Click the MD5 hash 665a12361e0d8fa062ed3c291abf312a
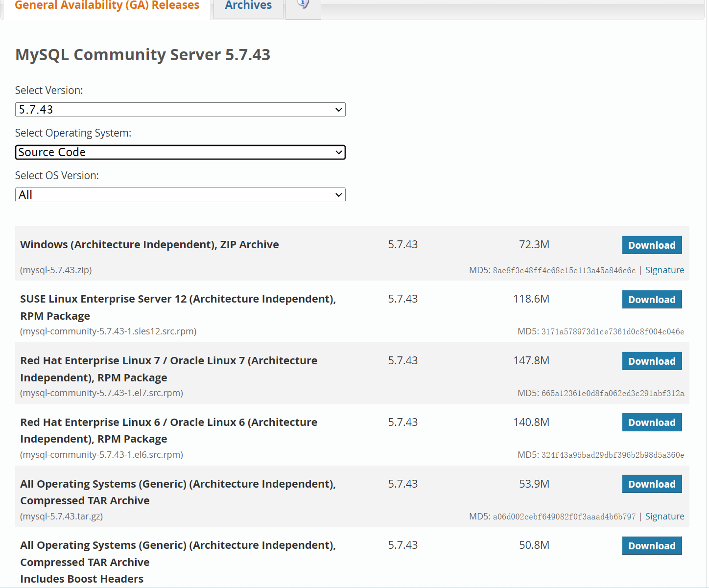The image size is (709, 588). point(613,394)
